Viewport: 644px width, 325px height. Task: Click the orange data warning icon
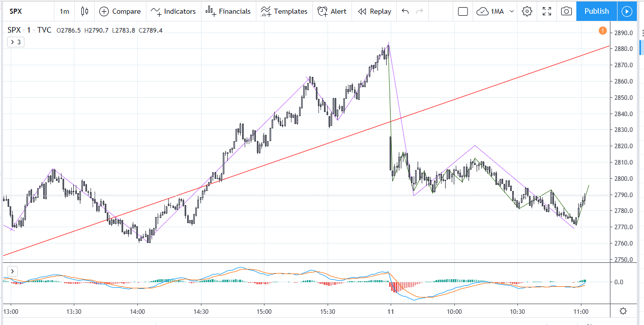click(602, 31)
